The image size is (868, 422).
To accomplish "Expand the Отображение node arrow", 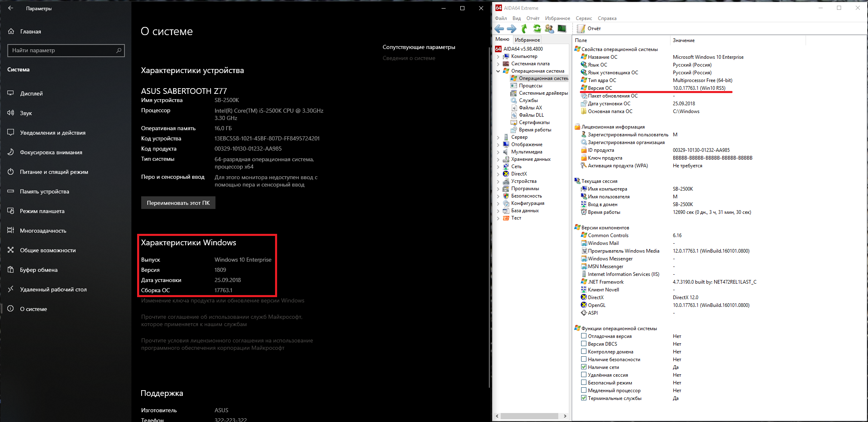I will click(498, 145).
